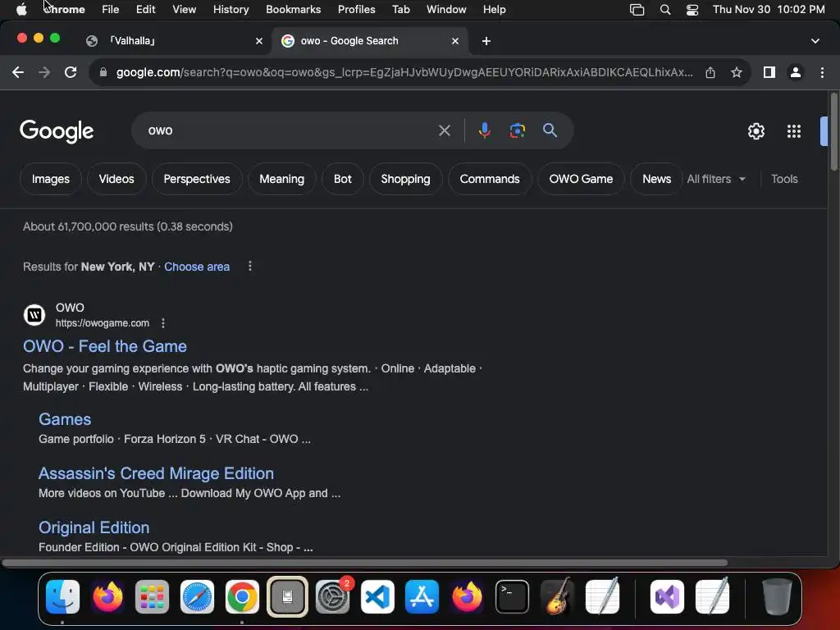840x630 pixels.
Task: Expand the All filters dropdown
Action: (x=716, y=179)
